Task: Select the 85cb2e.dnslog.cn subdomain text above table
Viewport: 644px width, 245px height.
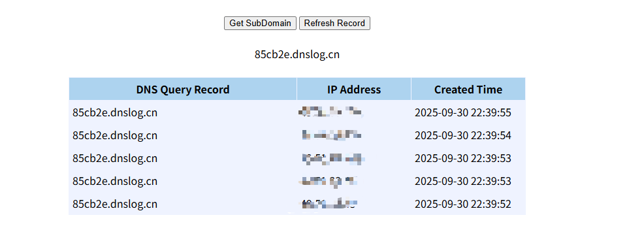Action: 297,54
